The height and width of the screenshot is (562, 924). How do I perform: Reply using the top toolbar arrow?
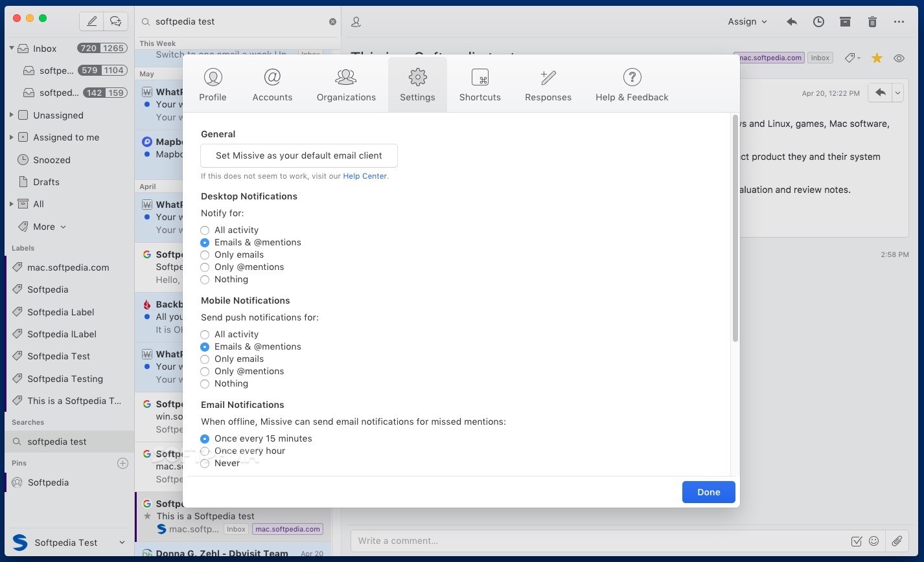(791, 21)
